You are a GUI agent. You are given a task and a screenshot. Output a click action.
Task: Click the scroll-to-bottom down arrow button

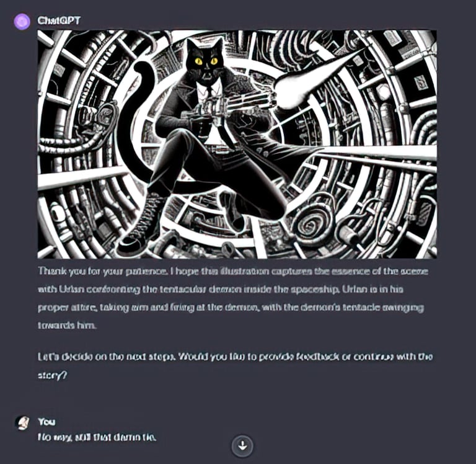(242, 446)
